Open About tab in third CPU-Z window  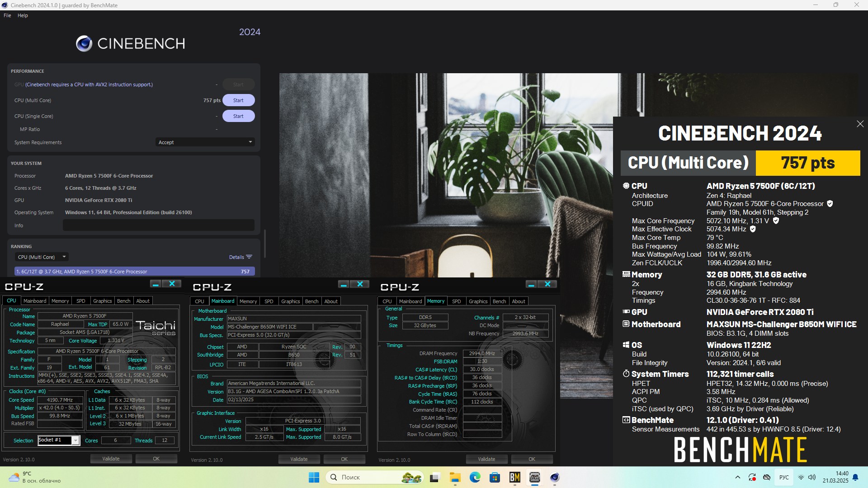pyautogui.click(x=519, y=301)
